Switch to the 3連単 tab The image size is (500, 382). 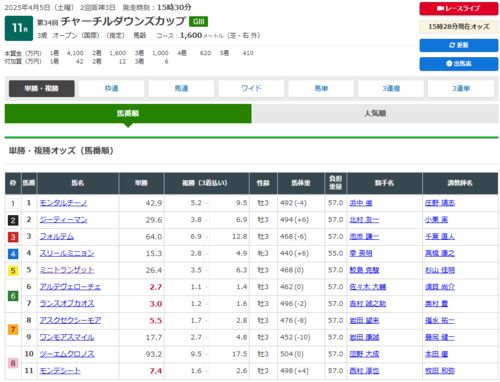click(461, 89)
